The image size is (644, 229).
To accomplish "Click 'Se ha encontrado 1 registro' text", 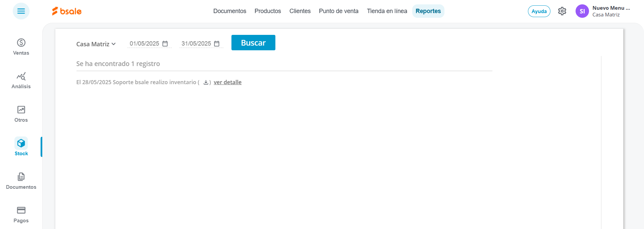I will [118, 64].
